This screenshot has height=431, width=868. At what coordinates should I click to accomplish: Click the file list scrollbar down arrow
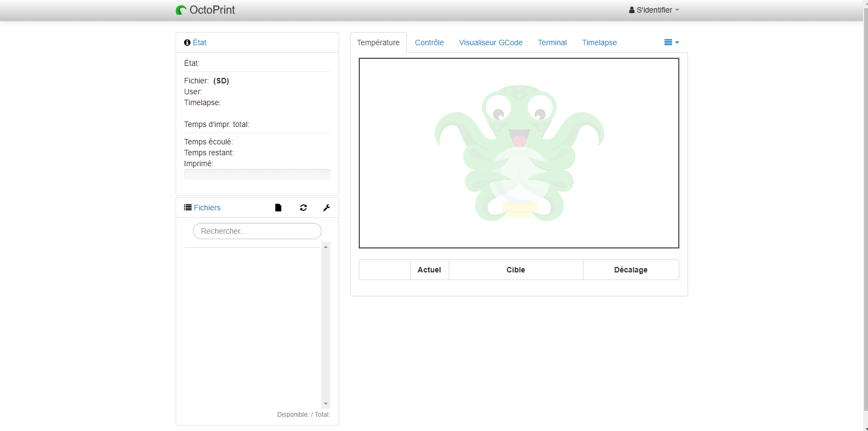click(325, 404)
